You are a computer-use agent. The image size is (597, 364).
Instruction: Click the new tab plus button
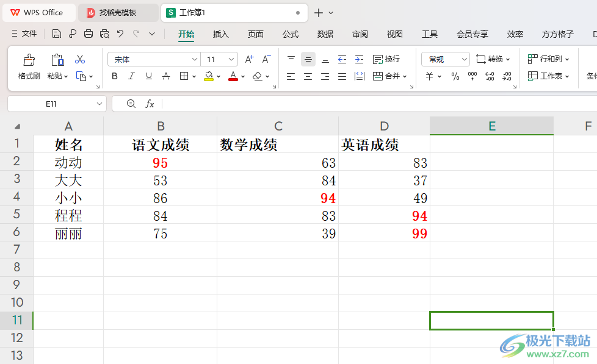[319, 13]
